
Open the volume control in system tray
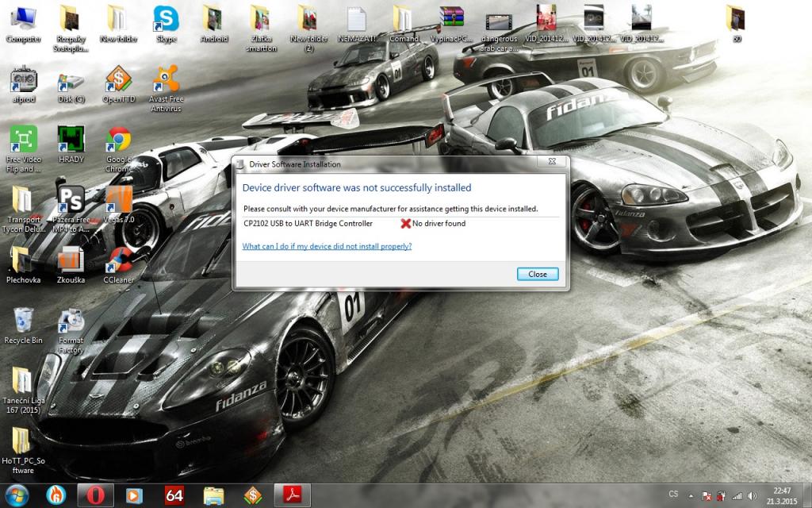752,495
